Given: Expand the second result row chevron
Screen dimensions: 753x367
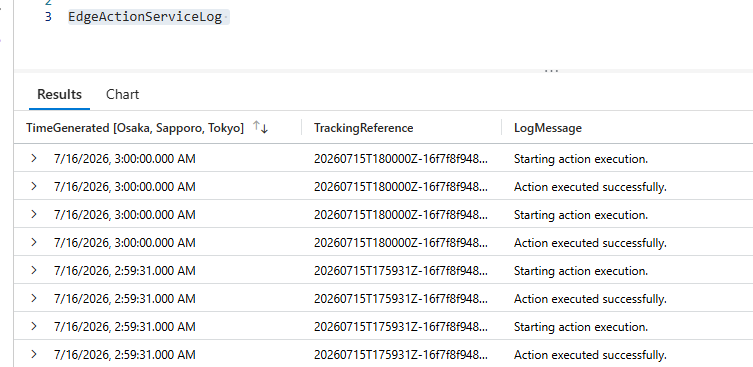Looking at the screenshot, I should (x=34, y=186).
